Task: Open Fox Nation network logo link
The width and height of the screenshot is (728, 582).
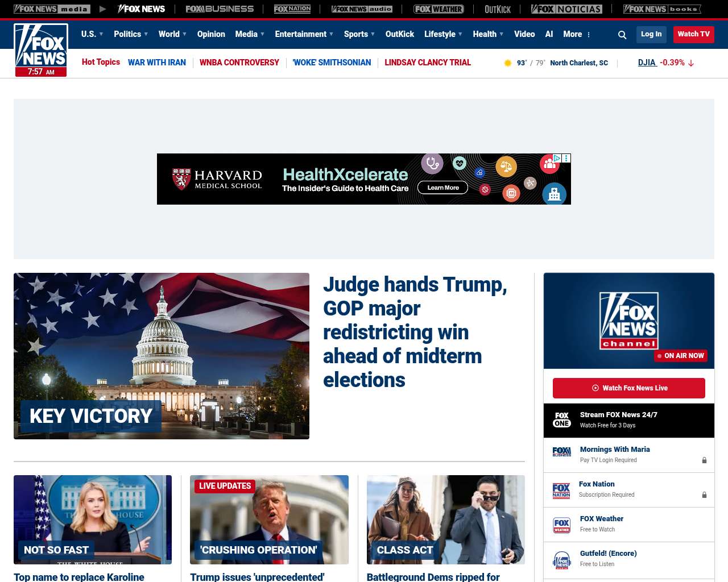Action: coord(292,9)
